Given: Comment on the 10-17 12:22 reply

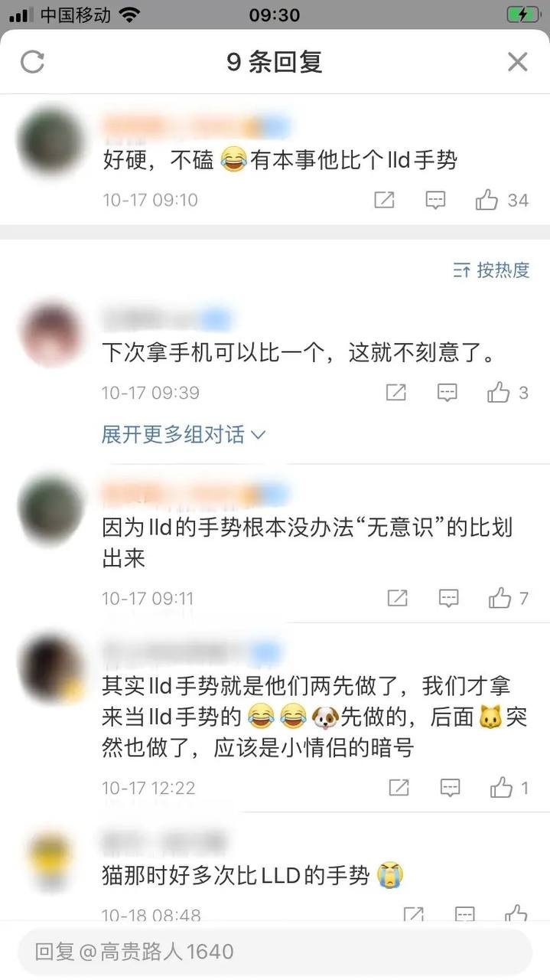Looking at the screenshot, I should (x=451, y=787).
